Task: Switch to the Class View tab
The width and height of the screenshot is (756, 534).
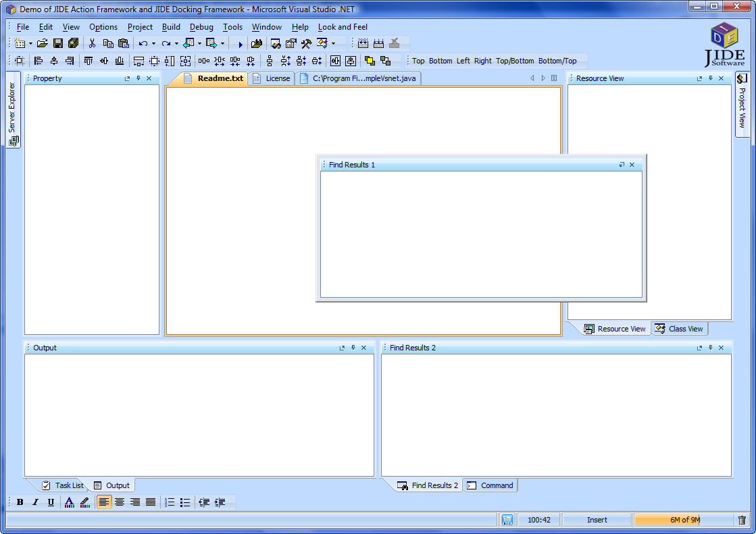Action: click(680, 329)
